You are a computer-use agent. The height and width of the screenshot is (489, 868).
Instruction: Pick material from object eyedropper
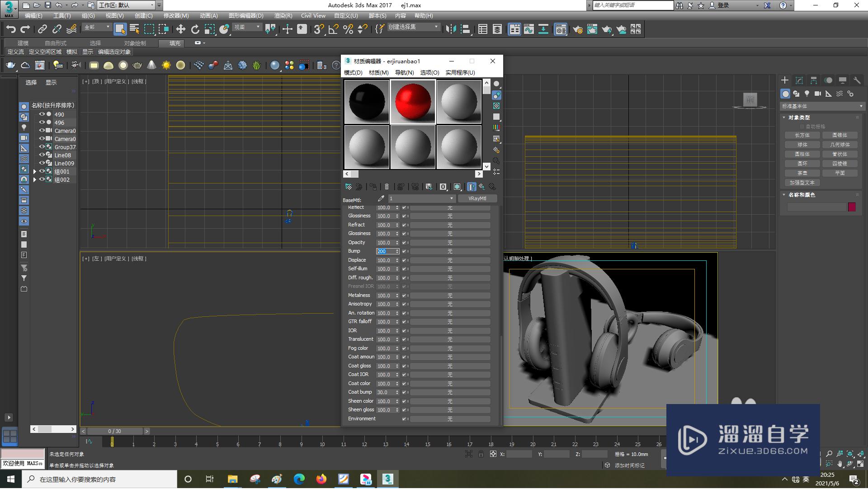click(x=381, y=198)
